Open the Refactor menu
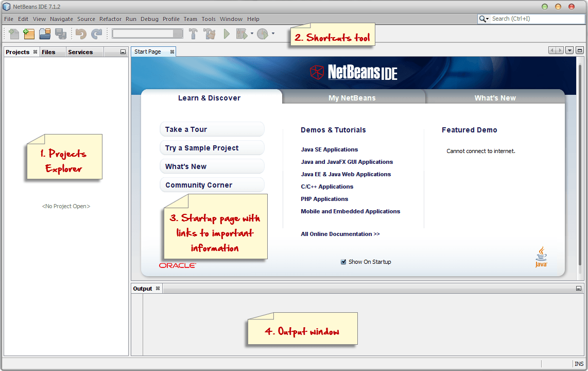 110,19
